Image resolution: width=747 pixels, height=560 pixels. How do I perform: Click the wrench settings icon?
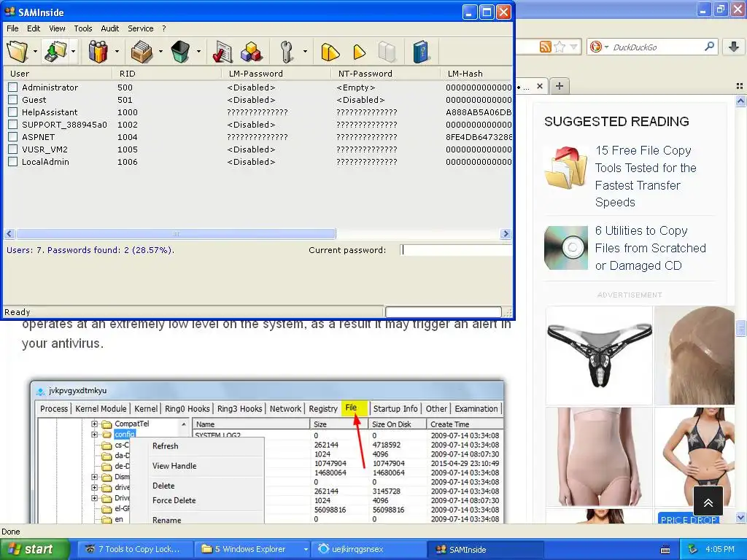click(287, 52)
